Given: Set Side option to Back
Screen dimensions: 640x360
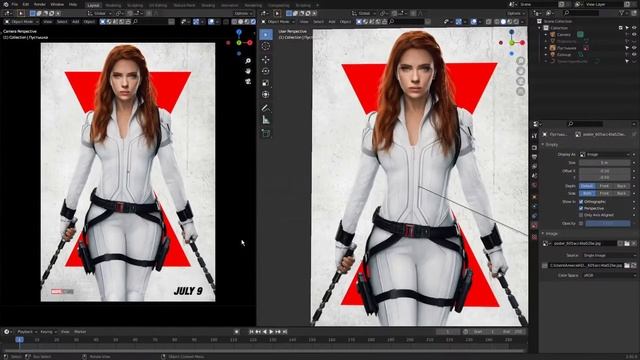Looking at the screenshot, I should click(622, 193).
